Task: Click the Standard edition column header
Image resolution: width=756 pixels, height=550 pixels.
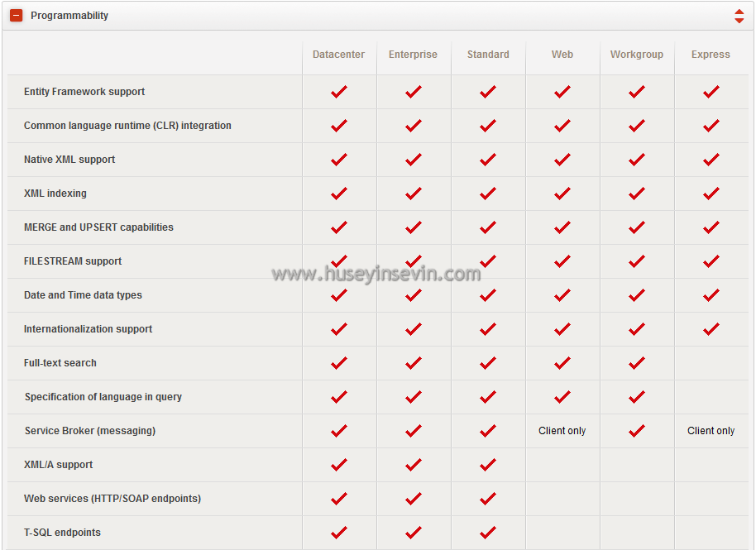Action: 488,55
